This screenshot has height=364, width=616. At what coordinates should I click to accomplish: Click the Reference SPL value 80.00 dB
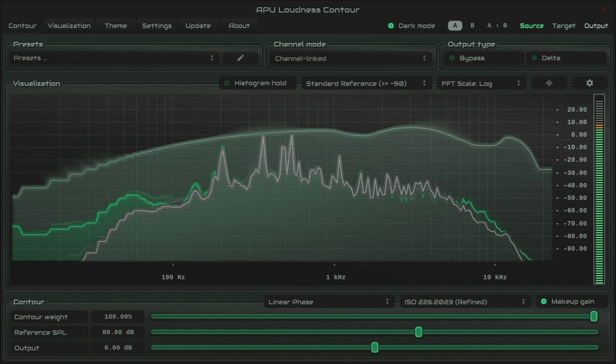pos(118,332)
